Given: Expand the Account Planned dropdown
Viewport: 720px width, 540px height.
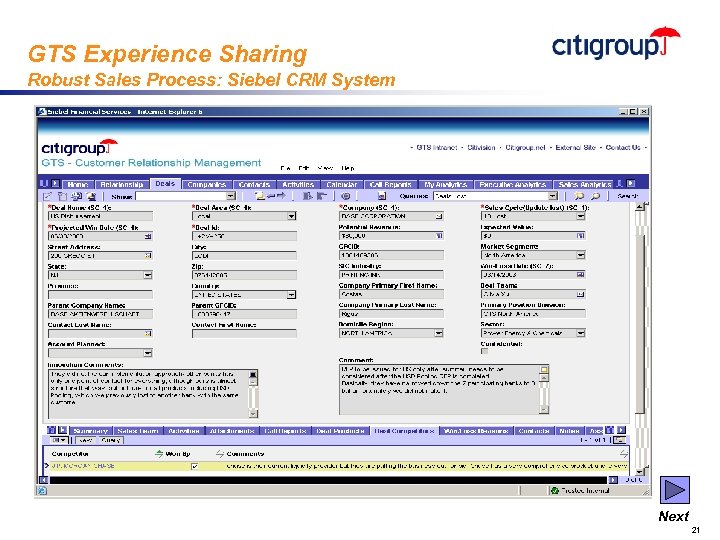Looking at the screenshot, I should (147, 353).
